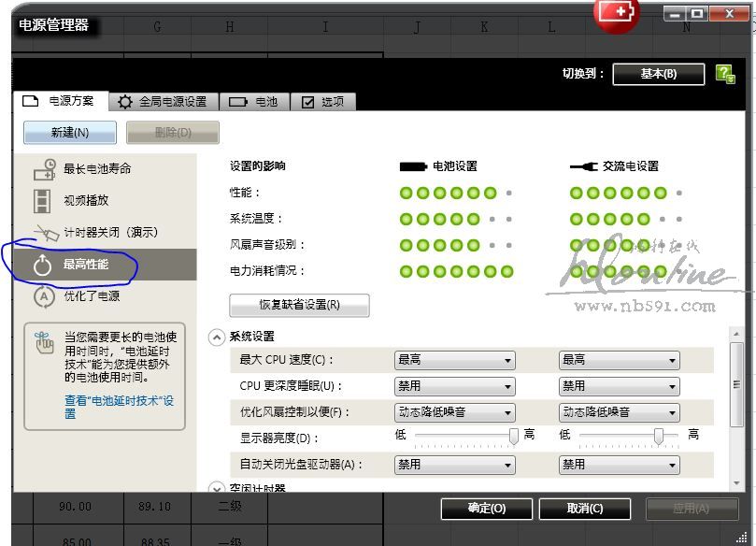Image resolution: width=756 pixels, height=546 pixels.
Task: Open the 全局电源设置 tab
Action: 163,102
